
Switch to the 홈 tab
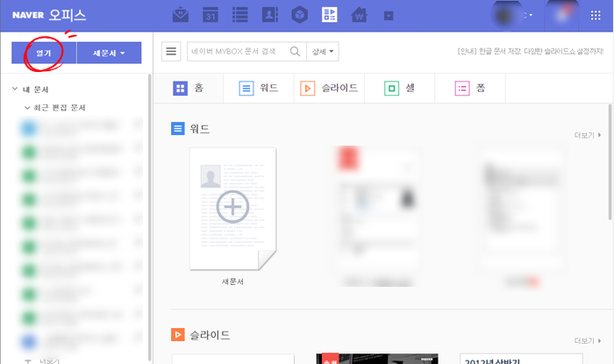coord(189,88)
